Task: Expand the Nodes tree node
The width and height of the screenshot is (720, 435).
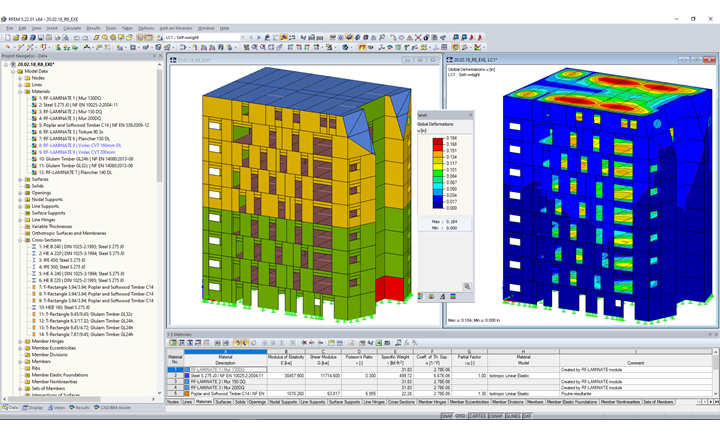Action: click(20, 78)
